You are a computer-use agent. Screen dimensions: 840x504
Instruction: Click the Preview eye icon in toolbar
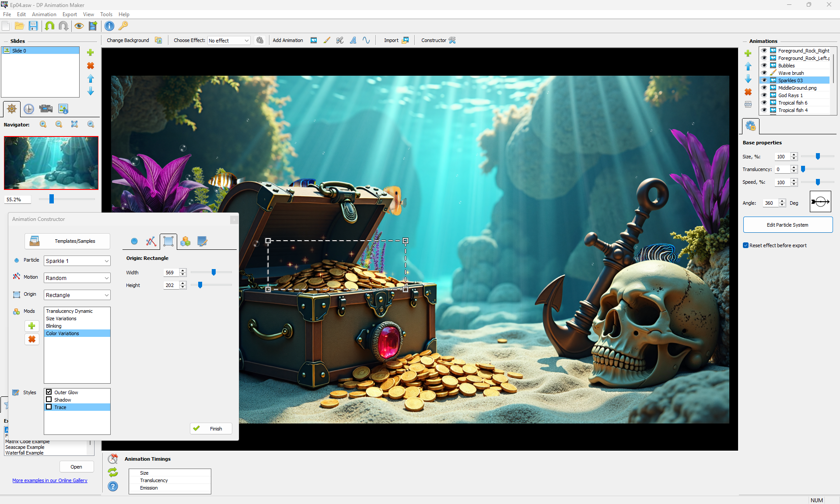click(79, 26)
